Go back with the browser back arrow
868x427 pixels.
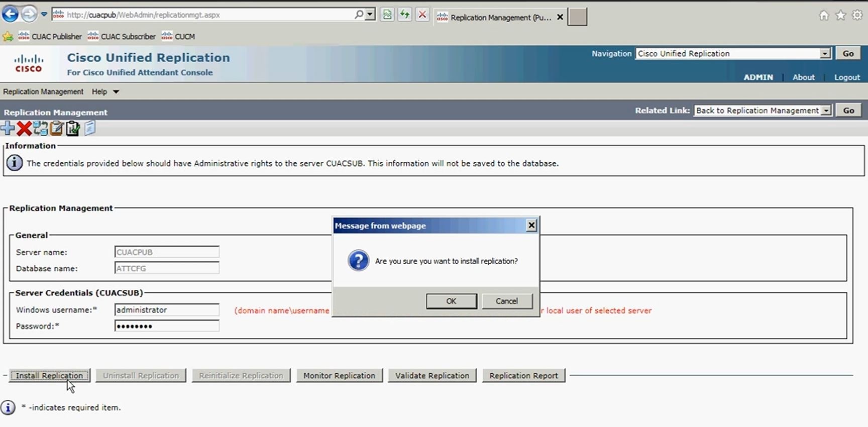10,15
